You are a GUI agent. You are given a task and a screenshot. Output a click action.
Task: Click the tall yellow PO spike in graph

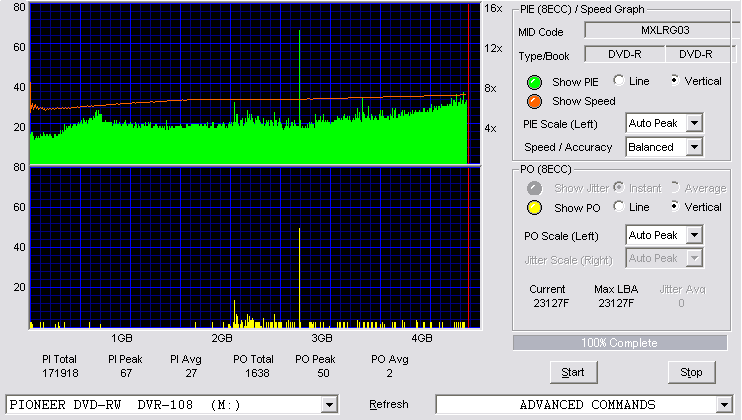pos(299,277)
